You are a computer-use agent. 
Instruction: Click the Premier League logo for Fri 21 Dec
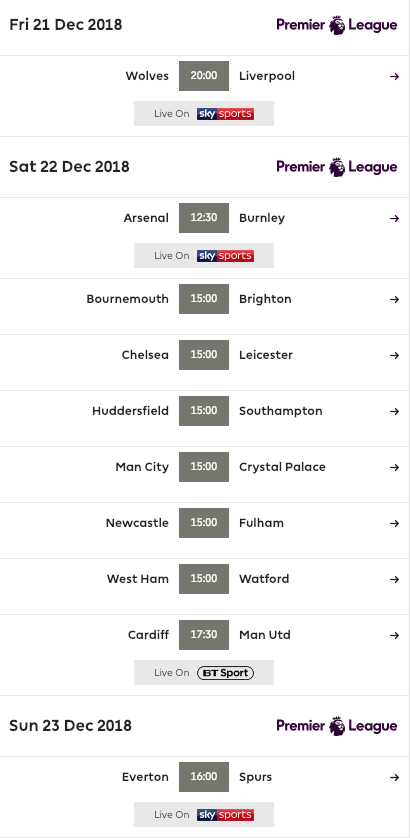337,25
